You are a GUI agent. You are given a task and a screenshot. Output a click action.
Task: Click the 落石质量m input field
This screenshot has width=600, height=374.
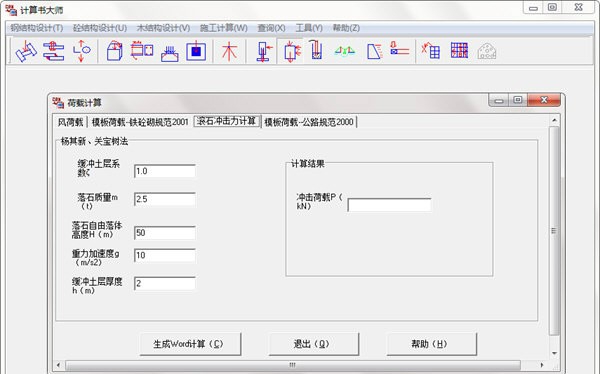165,199
